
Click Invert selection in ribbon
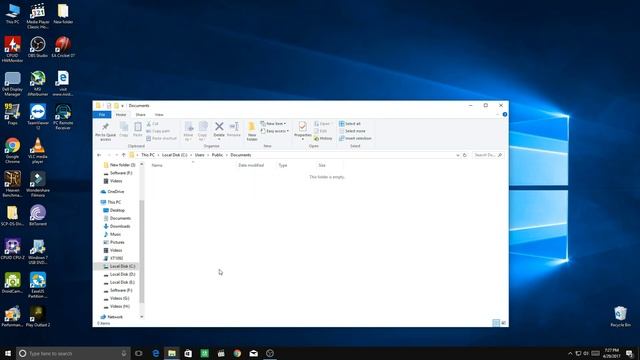(355, 138)
